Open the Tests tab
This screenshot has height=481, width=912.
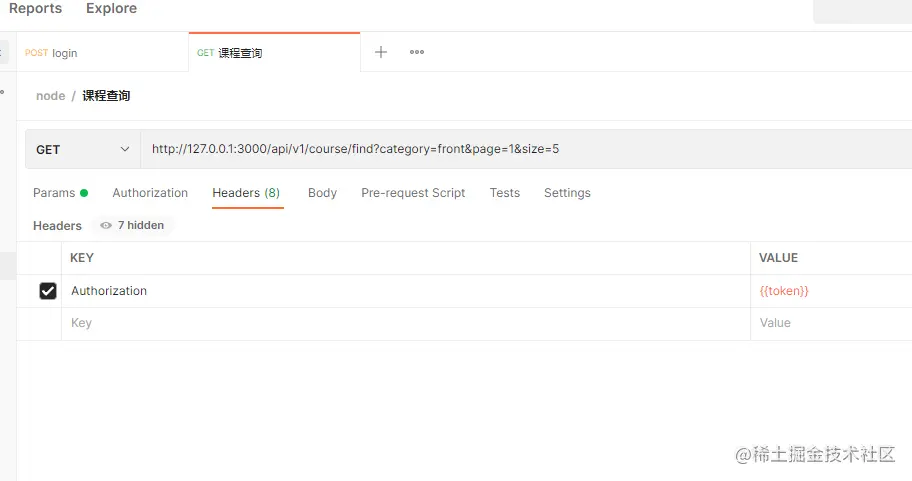(x=504, y=193)
